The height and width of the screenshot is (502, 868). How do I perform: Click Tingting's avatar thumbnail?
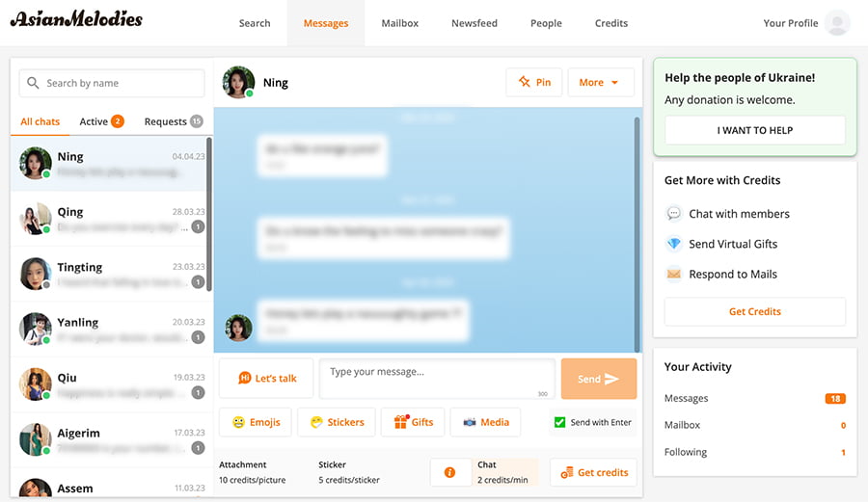pos(36,274)
